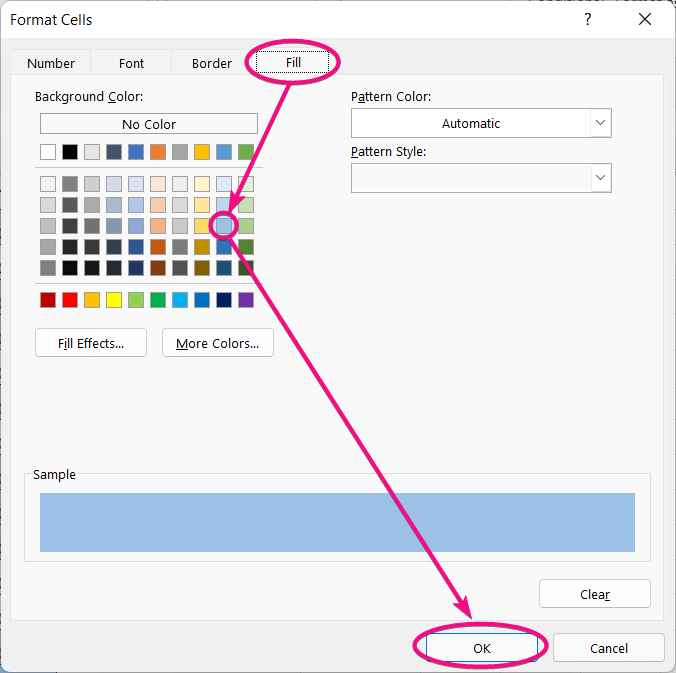Select the orange swatch in top theme row
The height and width of the screenshot is (673, 676).
pyautogui.click(x=158, y=152)
